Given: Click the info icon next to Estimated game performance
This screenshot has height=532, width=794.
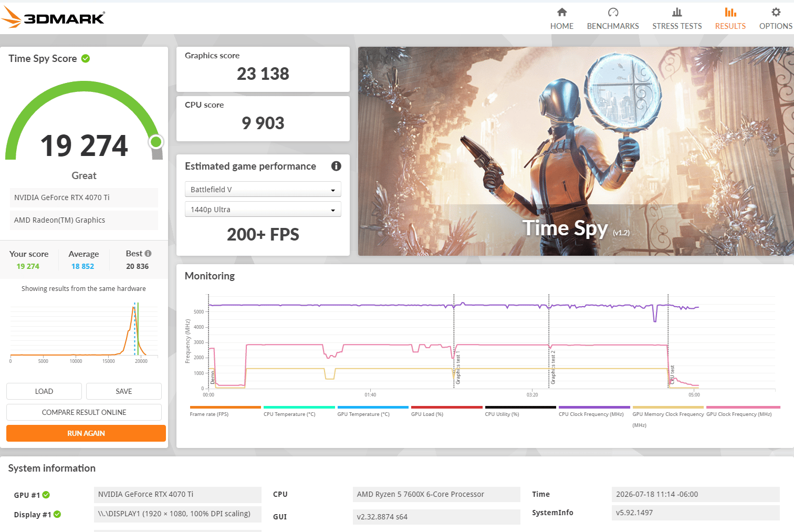Looking at the screenshot, I should pyautogui.click(x=336, y=166).
